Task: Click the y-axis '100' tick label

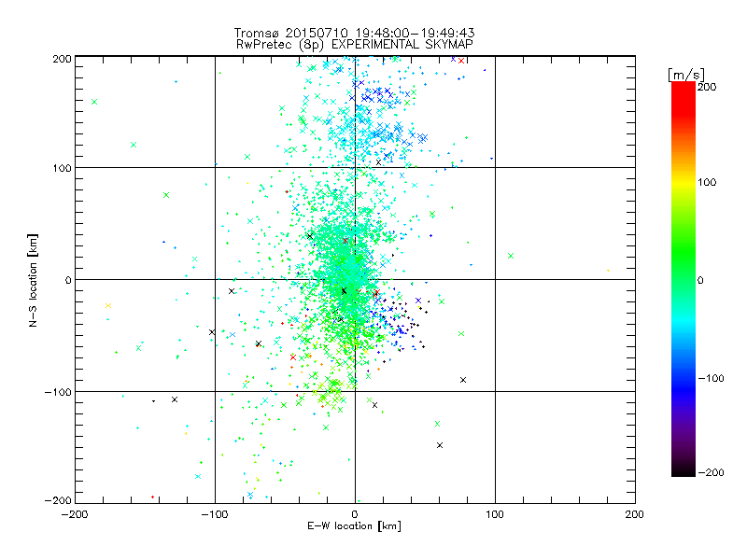Action: click(x=62, y=168)
